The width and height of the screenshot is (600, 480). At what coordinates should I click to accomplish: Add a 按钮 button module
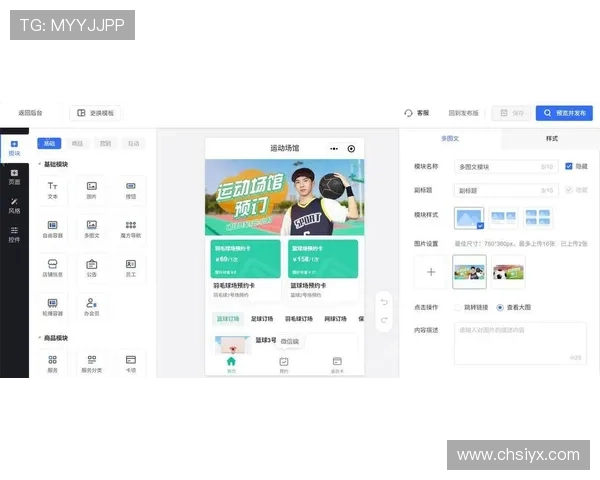131,190
